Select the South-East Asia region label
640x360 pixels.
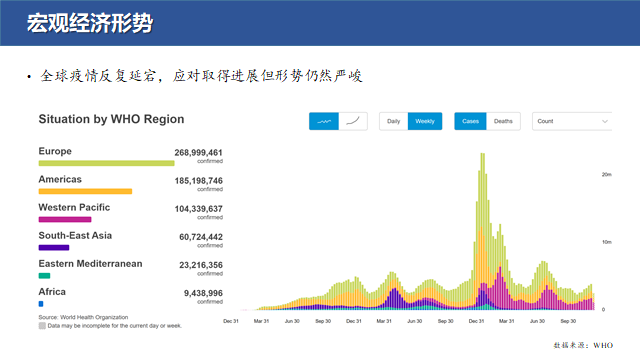click(75, 236)
